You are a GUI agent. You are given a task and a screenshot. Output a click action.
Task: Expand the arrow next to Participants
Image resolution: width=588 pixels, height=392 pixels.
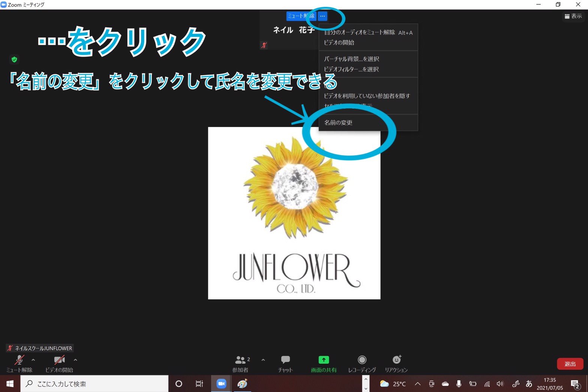click(x=263, y=360)
